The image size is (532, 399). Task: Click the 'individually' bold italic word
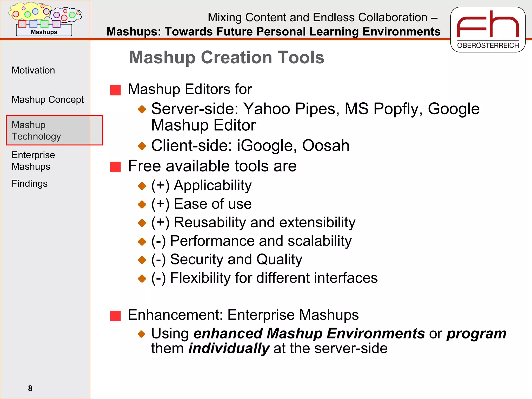click(229, 348)
